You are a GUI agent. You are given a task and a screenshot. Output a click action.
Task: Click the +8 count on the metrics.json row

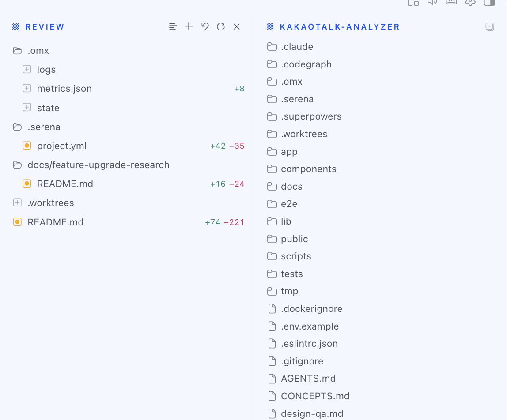point(239,89)
